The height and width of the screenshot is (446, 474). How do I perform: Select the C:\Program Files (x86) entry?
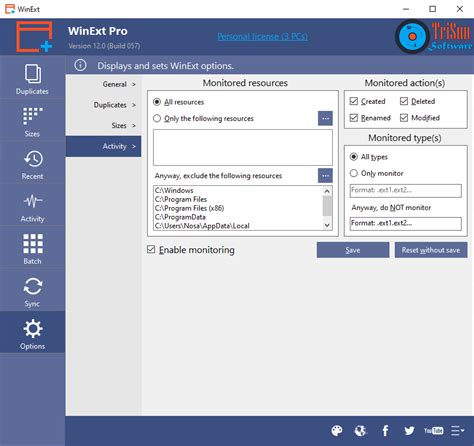[x=189, y=208]
